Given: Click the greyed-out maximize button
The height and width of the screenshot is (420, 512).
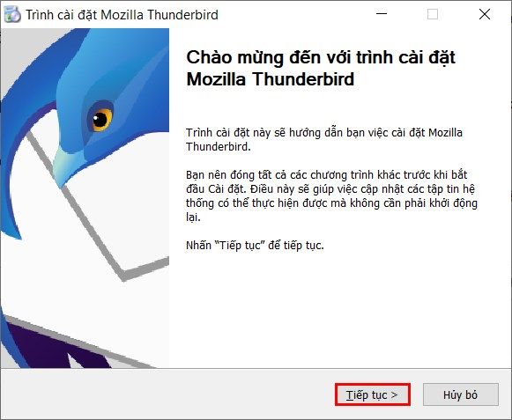Looking at the screenshot, I should [433, 14].
